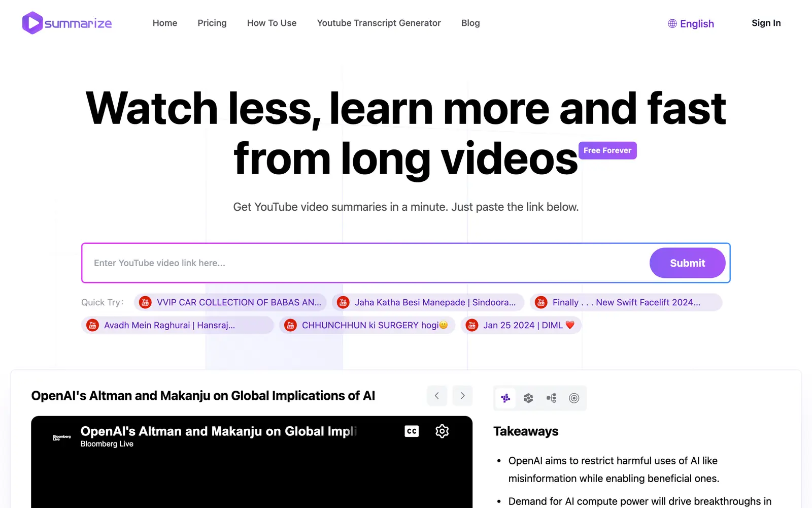
Task: Click YouTube icon beside Avadh Mein Raghurai
Action: click(92, 325)
